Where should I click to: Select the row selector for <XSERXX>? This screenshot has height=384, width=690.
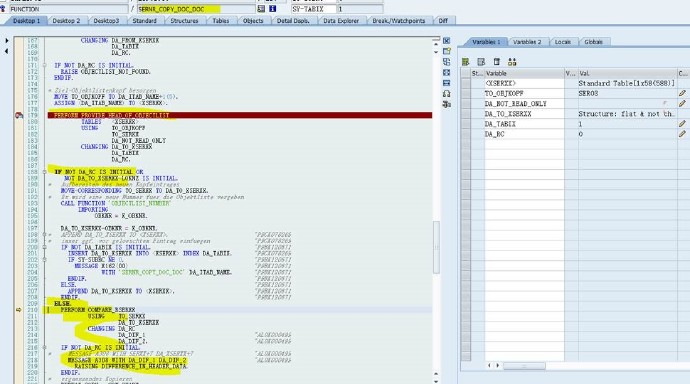click(466, 83)
